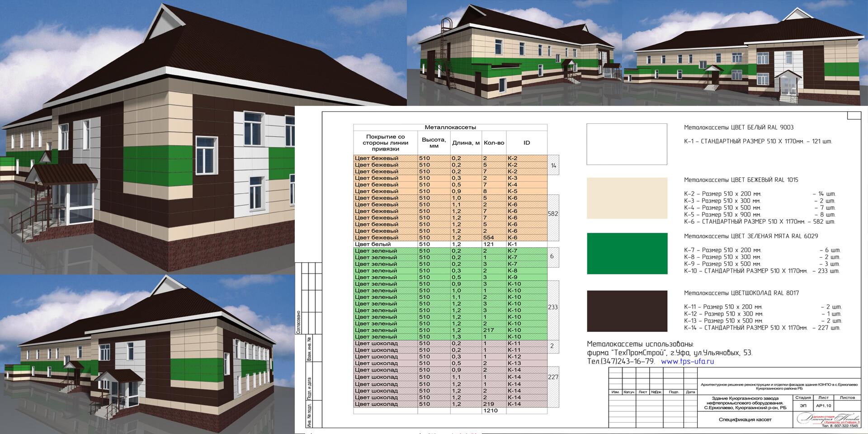Open the www.tps-ufa.ru link
Image resolution: width=868 pixels, height=434 pixels.
pyautogui.click(x=687, y=361)
